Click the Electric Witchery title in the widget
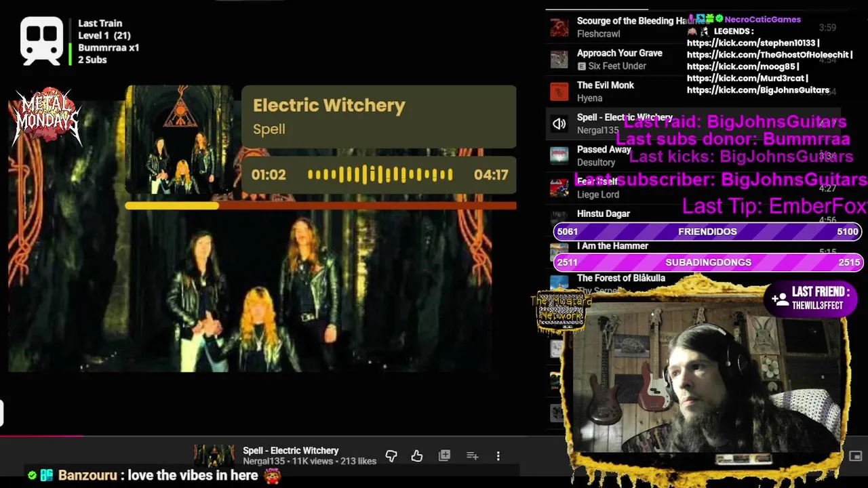The image size is (868, 488). point(329,105)
